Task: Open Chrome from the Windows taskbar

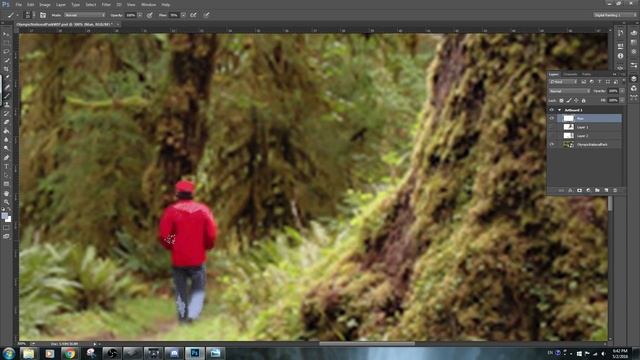Action: point(70,353)
